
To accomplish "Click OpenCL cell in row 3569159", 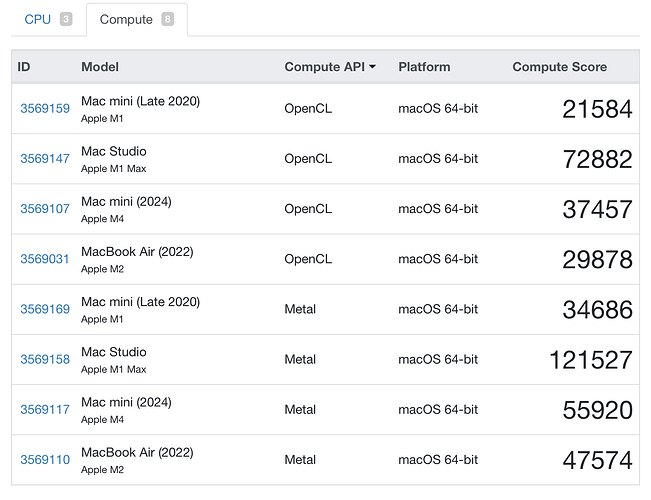I will (x=308, y=108).
